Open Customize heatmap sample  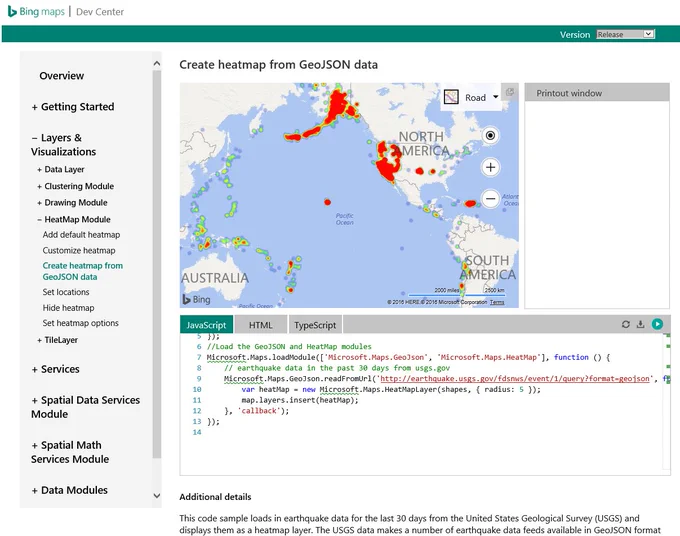coord(79,250)
